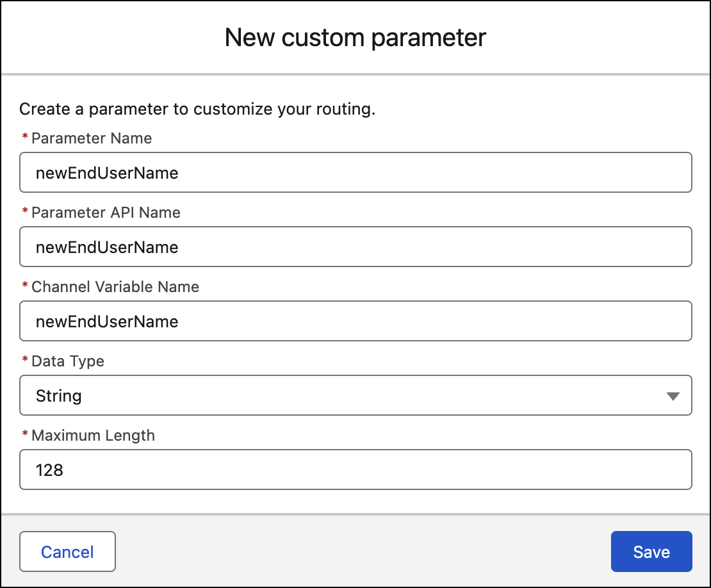Image resolution: width=711 pixels, height=588 pixels.
Task: Click the Parameter Name input field
Action: click(x=355, y=172)
